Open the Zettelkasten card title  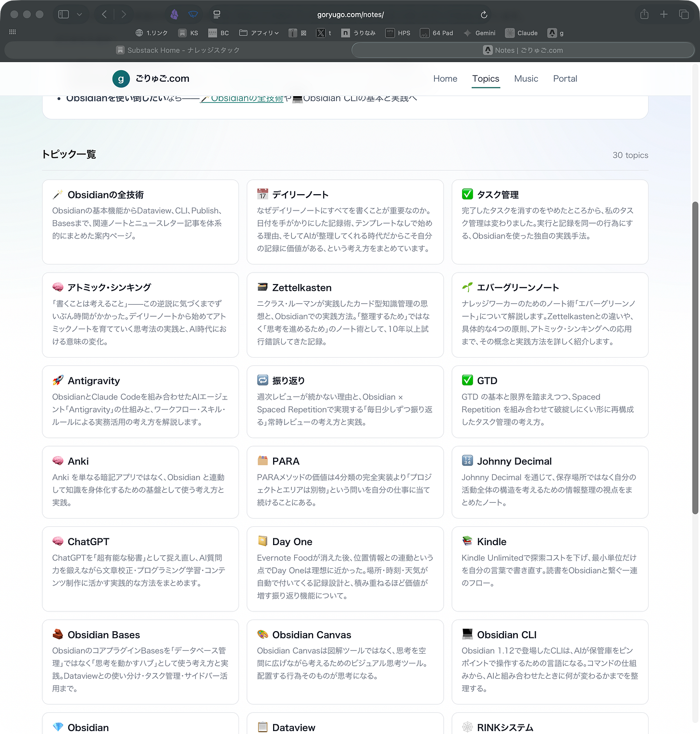click(x=302, y=287)
